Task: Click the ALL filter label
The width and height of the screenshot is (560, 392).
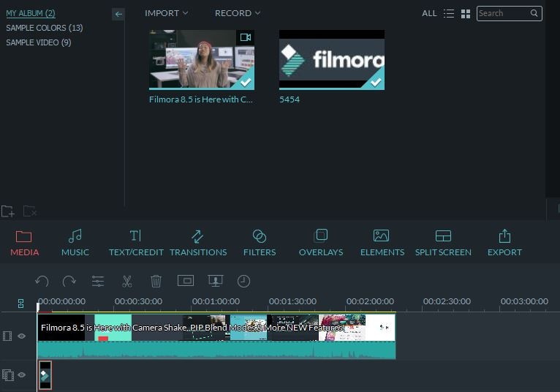Action: point(429,13)
